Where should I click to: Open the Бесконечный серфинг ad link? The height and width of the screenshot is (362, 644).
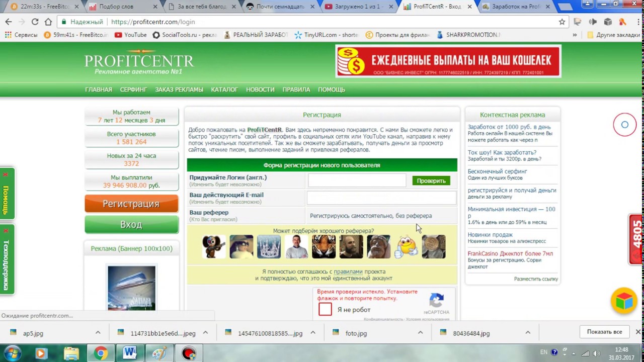click(498, 171)
